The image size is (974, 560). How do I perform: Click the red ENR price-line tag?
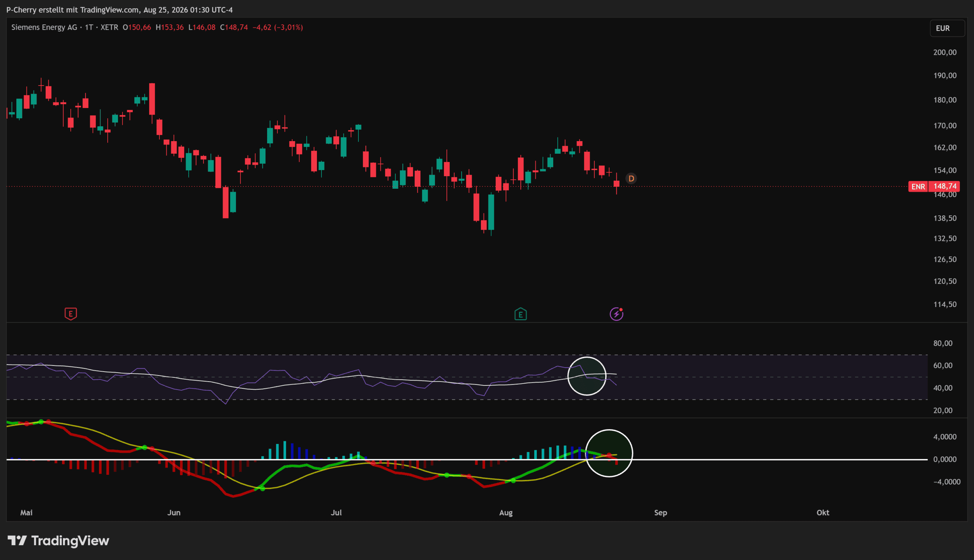coord(918,186)
